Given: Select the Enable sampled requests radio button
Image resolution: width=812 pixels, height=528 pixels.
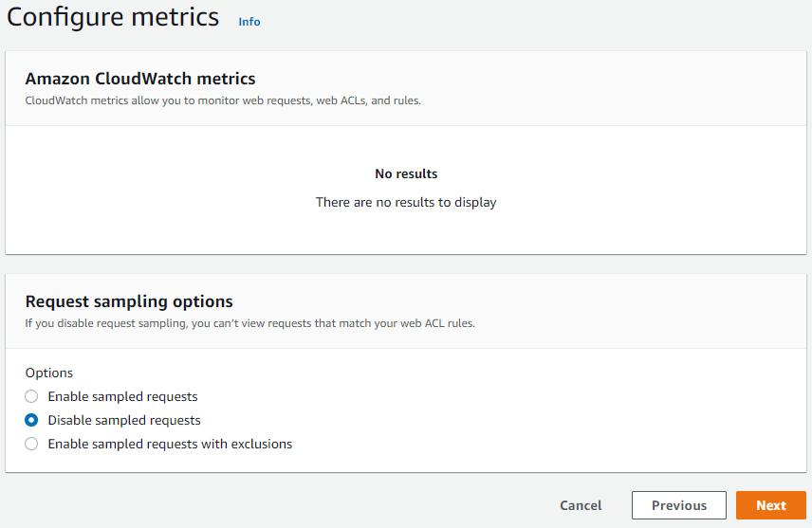Looking at the screenshot, I should click(31, 396).
